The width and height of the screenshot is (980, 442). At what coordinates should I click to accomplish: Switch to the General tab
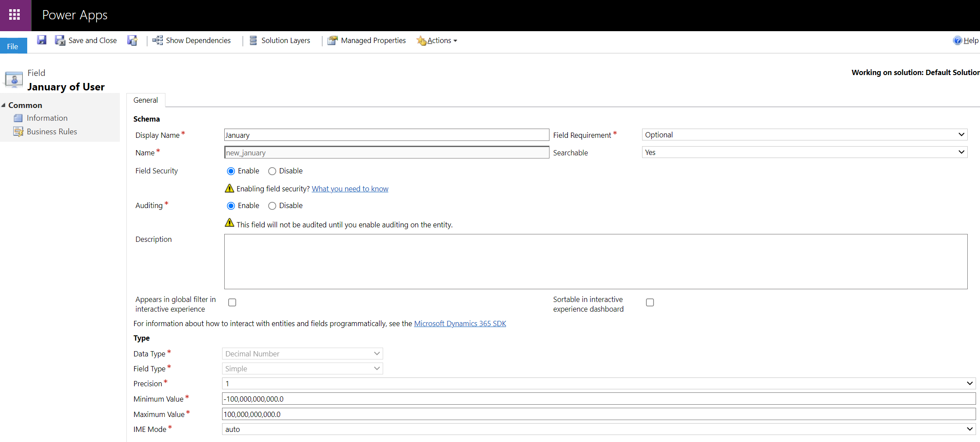pyautogui.click(x=146, y=100)
